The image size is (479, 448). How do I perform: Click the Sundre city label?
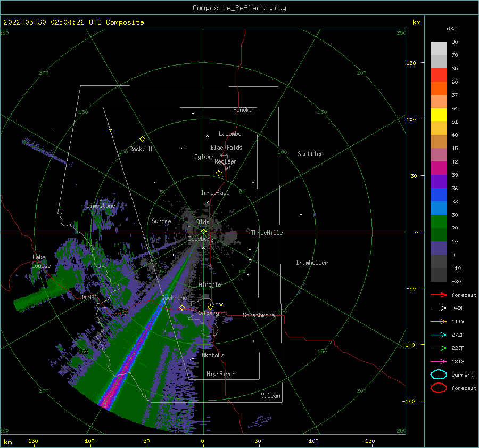[161, 221]
